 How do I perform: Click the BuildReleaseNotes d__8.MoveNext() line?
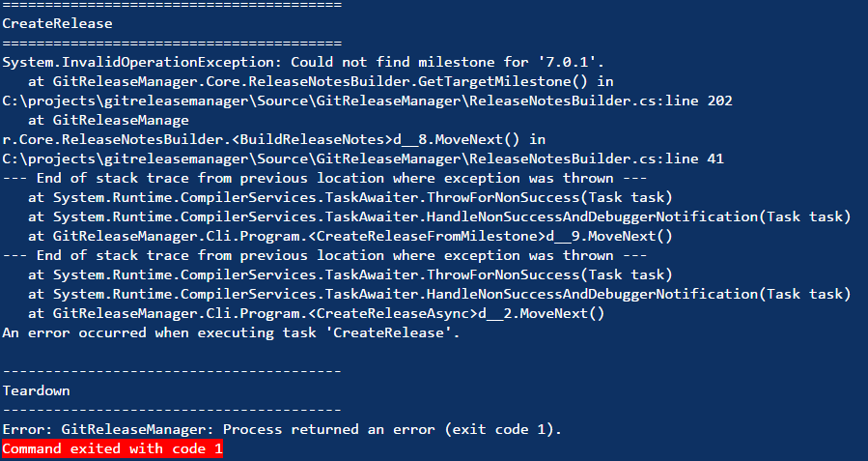pyautogui.click(x=274, y=139)
